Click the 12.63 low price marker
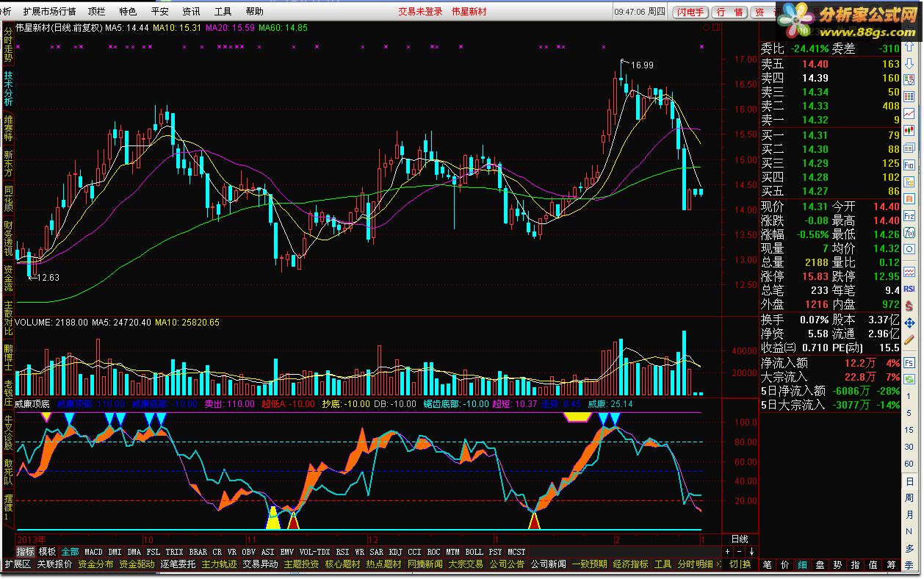The image size is (924, 579). click(48, 277)
